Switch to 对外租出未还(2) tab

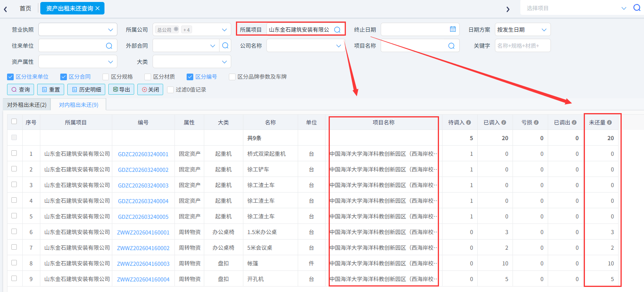pyautogui.click(x=27, y=105)
